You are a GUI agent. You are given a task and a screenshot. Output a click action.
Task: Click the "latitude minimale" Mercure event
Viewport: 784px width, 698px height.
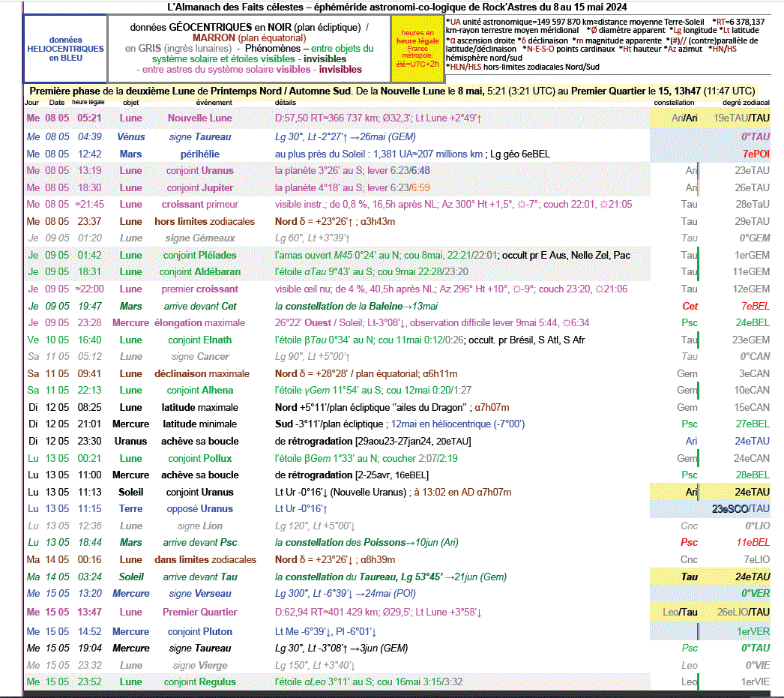[200, 424]
